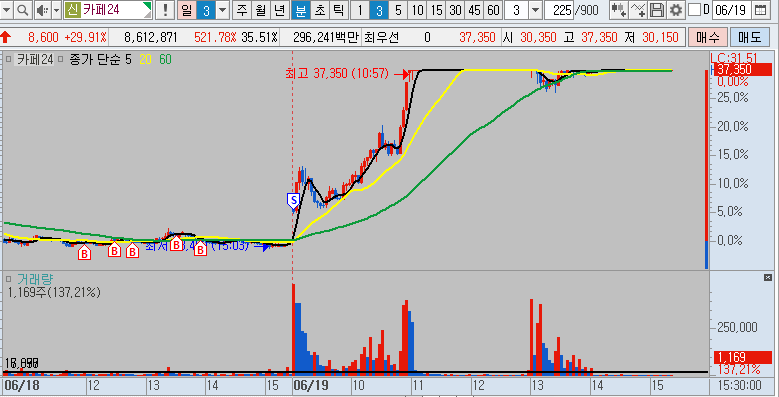Click the blue 3 next to 일

click(x=206, y=10)
